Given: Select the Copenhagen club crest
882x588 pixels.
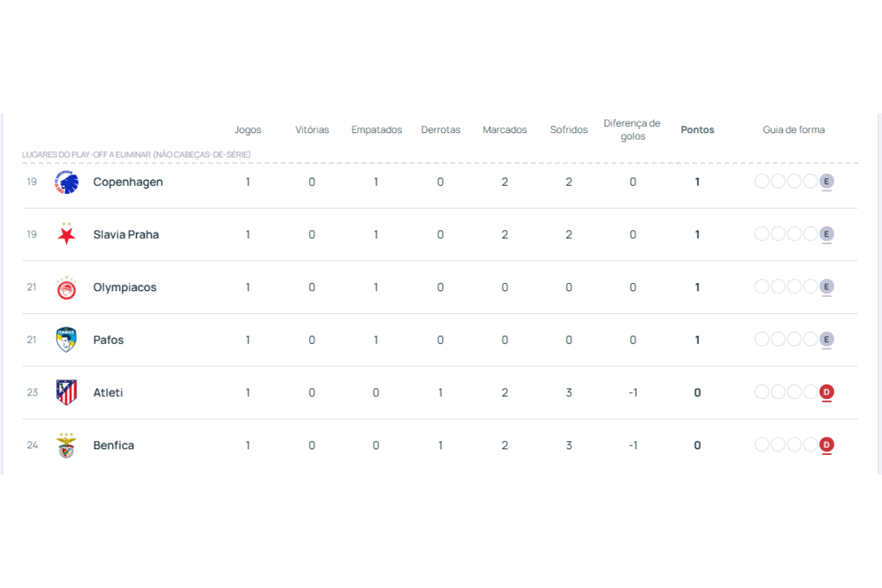Looking at the screenshot, I should point(67,182).
